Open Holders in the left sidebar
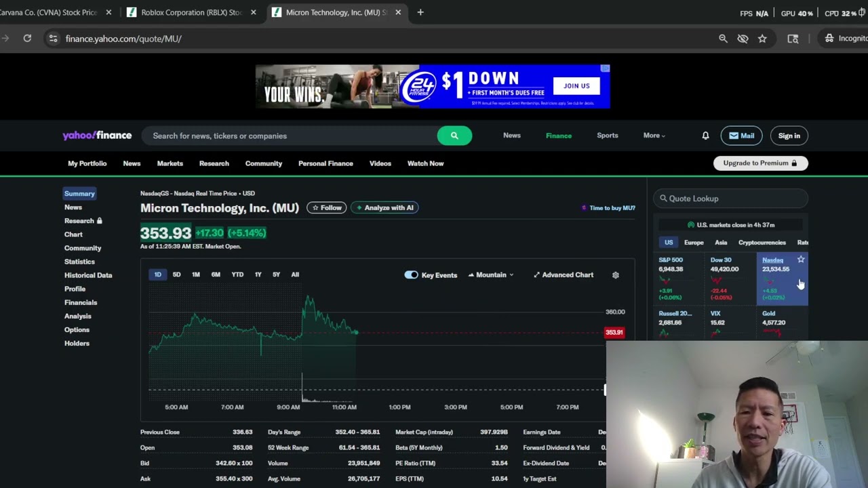Viewport: 868px width, 488px height. (77, 343)
